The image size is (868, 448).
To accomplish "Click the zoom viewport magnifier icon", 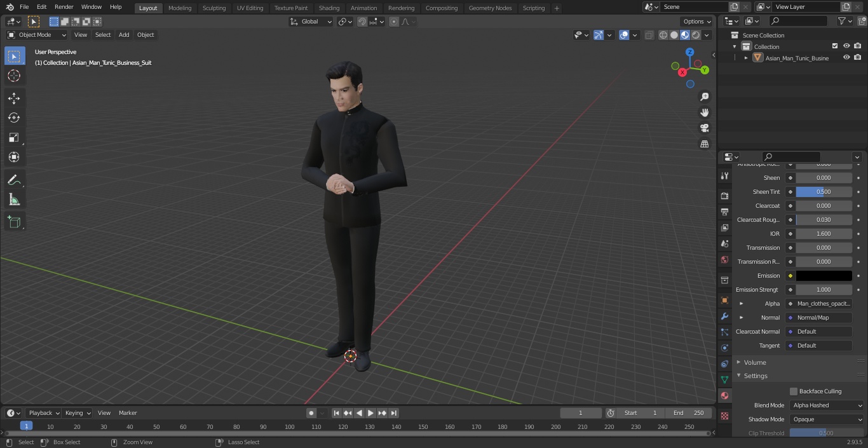I will coord(705,97).
